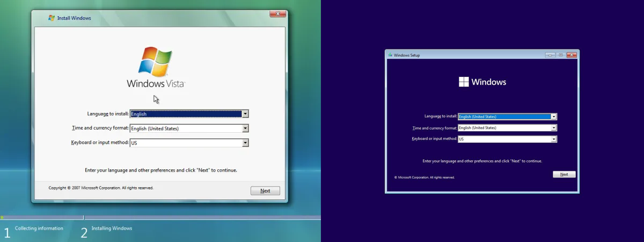Click Vista 'Keyboard or input method:' label
The height and width of the screenshot is (242, 644).
100,143
